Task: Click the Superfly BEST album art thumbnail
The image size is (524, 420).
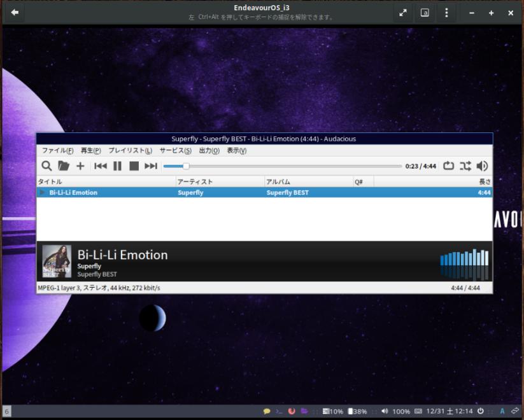Action: tap(57, 262)
